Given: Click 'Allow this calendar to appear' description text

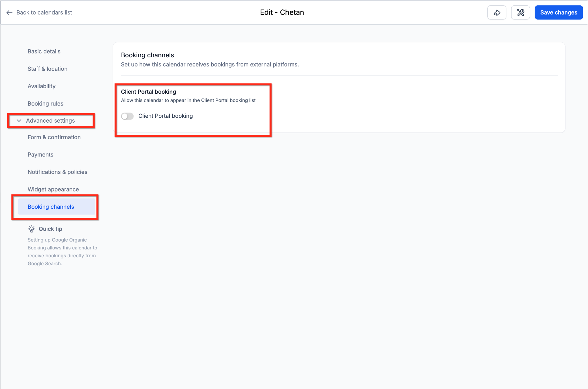Looking at the screenshot, I should tap(188, 100).
